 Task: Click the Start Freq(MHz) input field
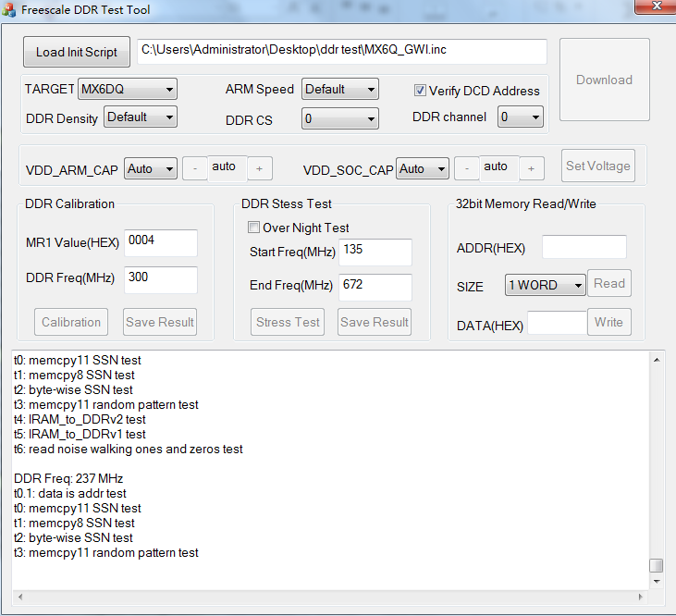375,252
